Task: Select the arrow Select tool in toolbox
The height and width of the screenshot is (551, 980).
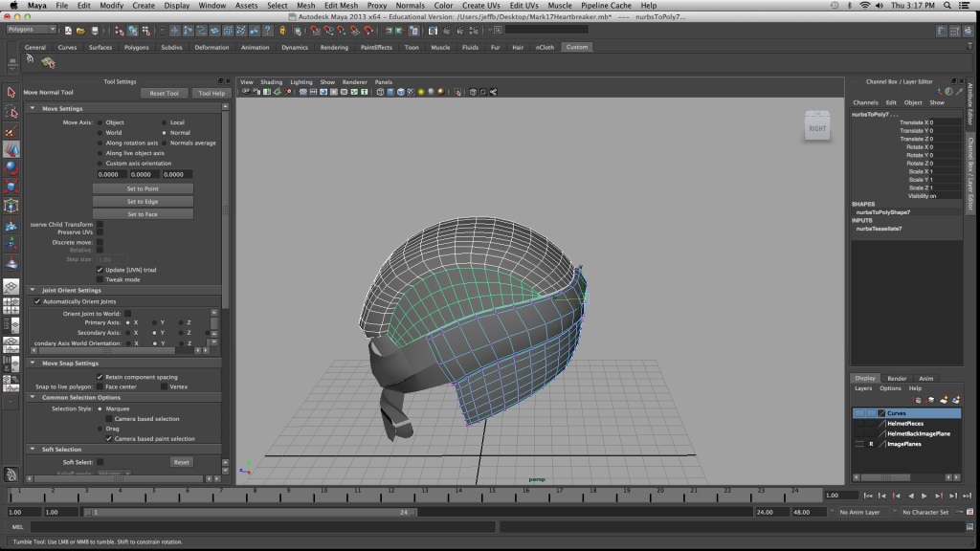Action: pos(11,93)
